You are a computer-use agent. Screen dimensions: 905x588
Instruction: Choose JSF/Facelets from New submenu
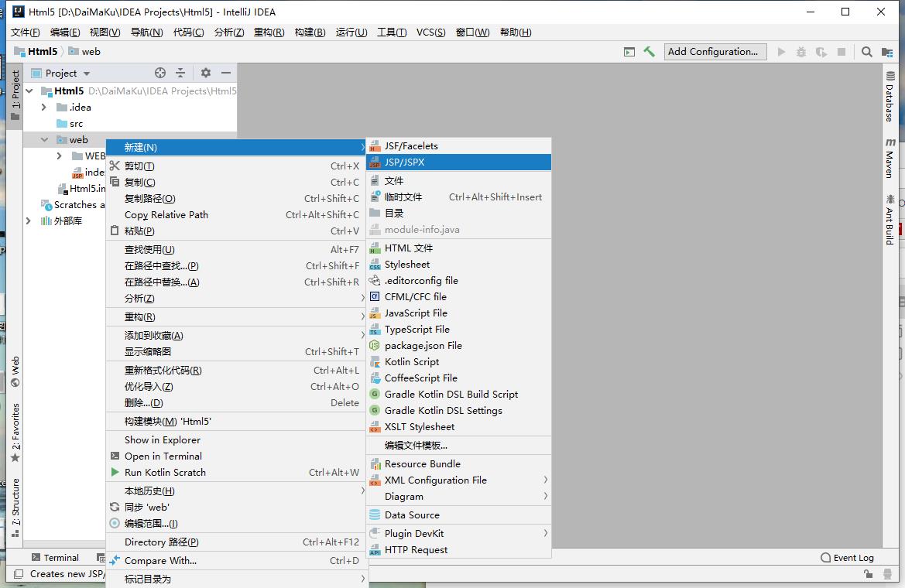(x=459, y=146)
